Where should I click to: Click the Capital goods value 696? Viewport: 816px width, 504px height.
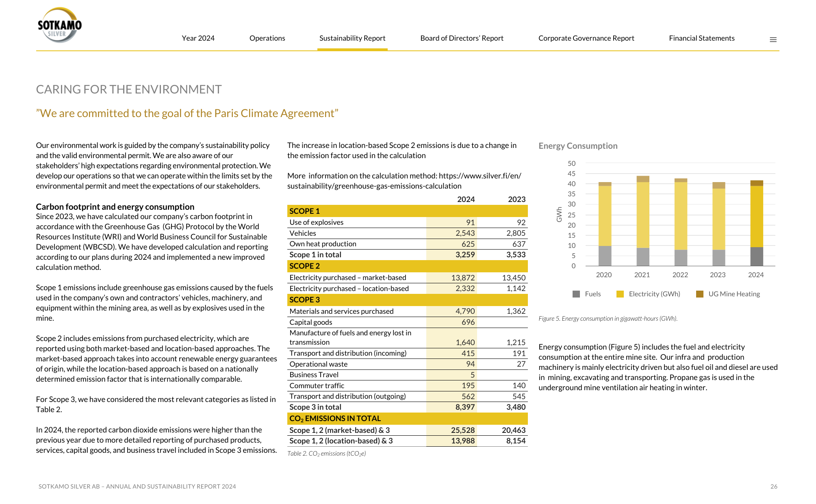[468, 322]
